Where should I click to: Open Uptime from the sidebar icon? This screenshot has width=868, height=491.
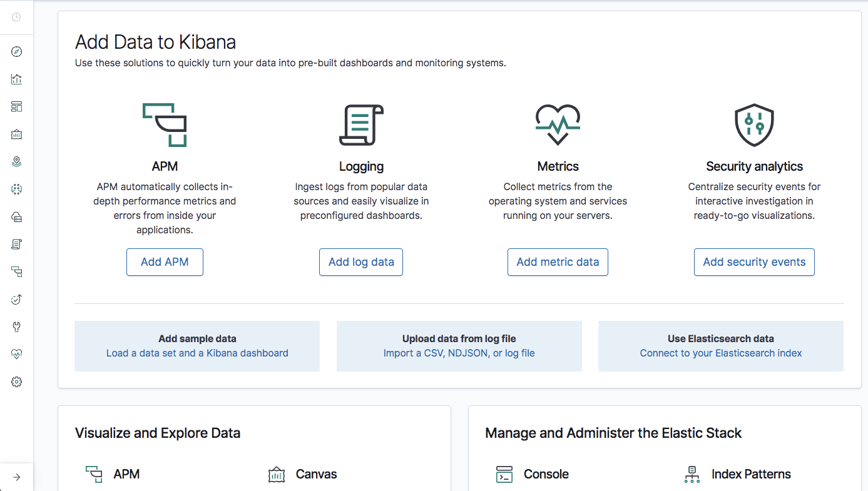click(x=17, y=299)
